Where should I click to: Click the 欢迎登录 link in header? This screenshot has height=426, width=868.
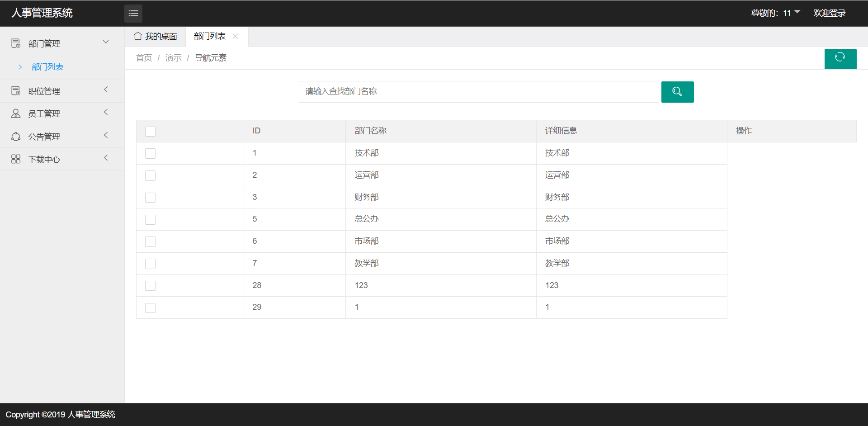[829, 13]
